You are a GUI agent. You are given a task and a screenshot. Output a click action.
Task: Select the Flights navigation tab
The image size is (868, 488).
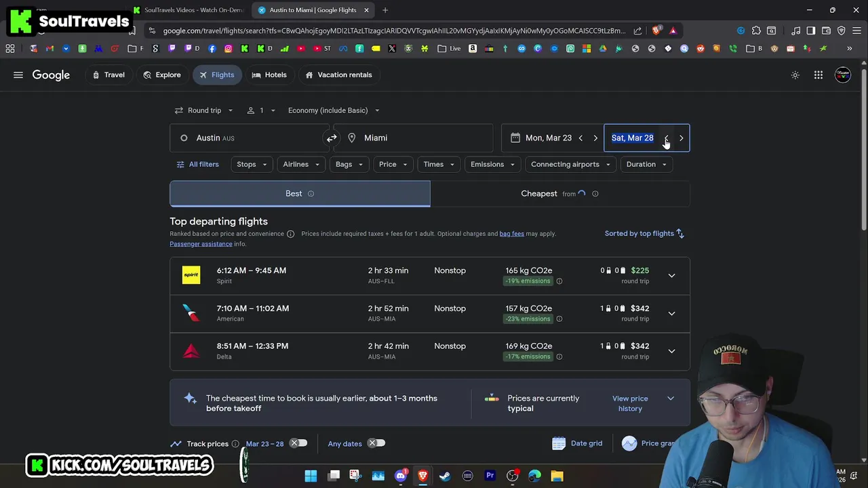216,75
